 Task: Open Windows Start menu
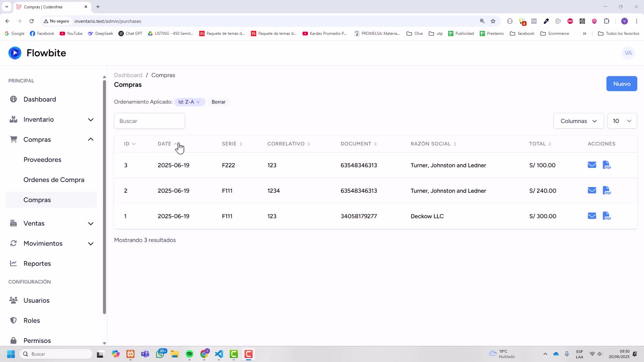(x=11, y=354)
